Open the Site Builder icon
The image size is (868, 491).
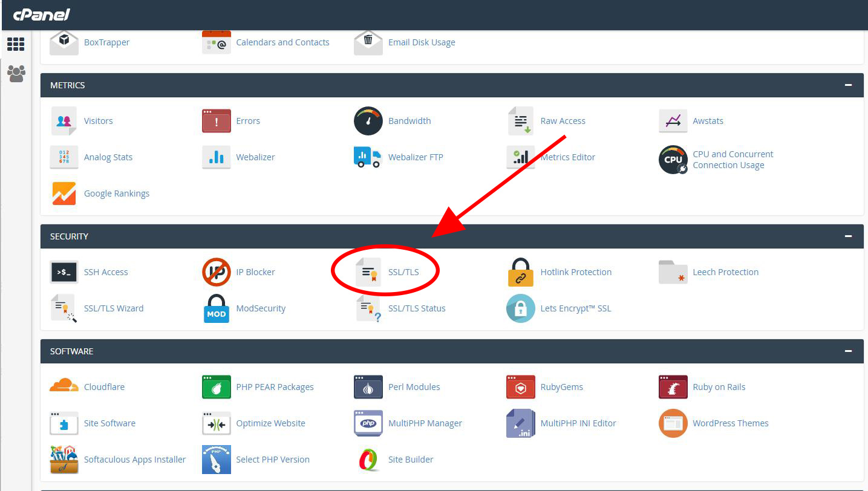point(368,460)
